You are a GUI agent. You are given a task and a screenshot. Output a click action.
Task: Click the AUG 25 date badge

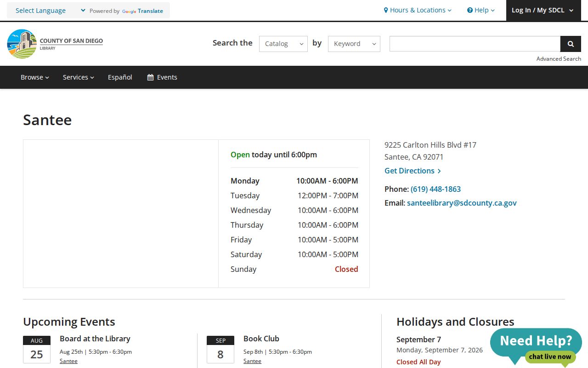pyautogui.click(x=37, y=350)
